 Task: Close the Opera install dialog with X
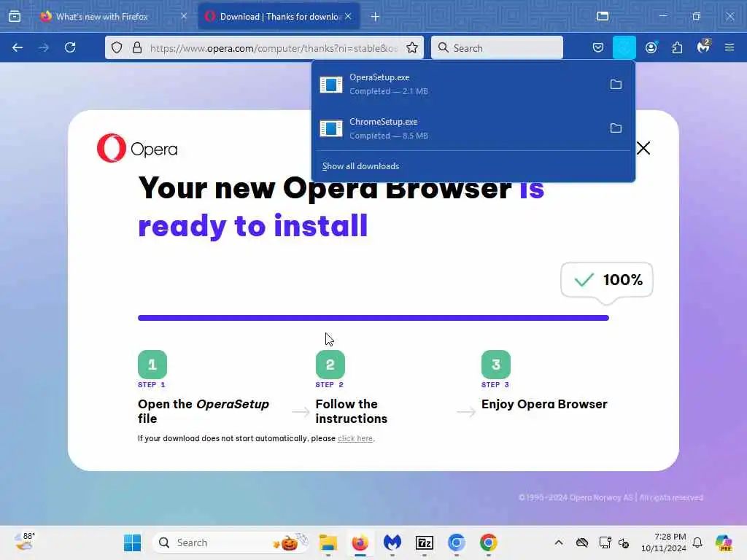point(643,148)
